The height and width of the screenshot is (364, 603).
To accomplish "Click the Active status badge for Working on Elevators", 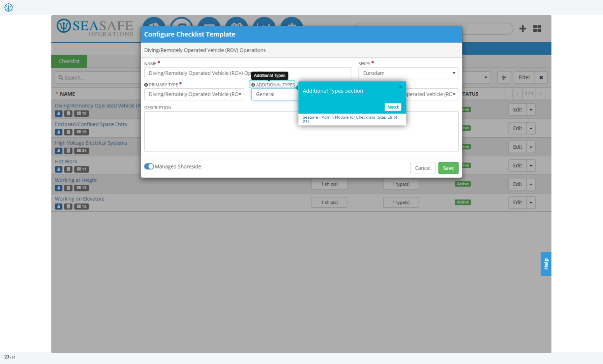I will 463,202.
